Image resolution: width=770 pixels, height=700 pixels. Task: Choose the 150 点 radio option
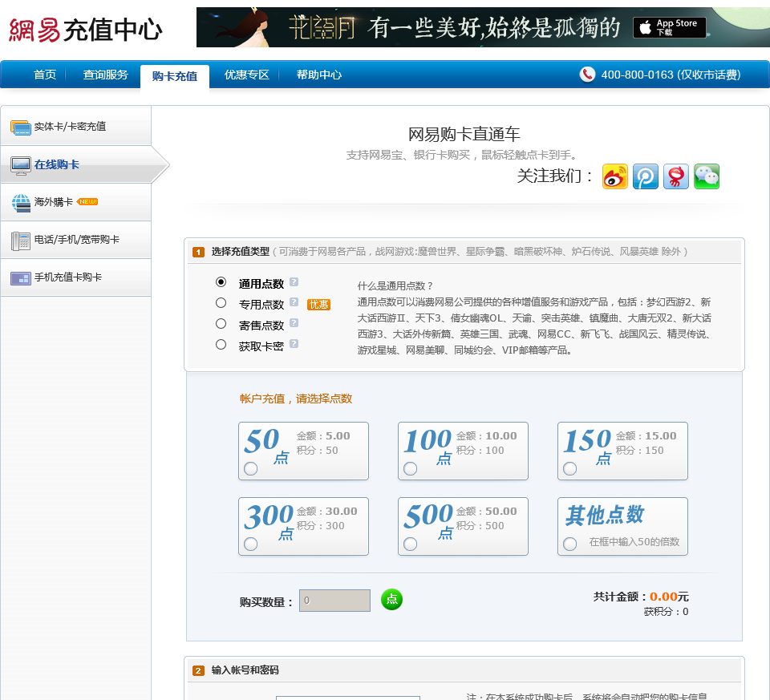(569, 469)
